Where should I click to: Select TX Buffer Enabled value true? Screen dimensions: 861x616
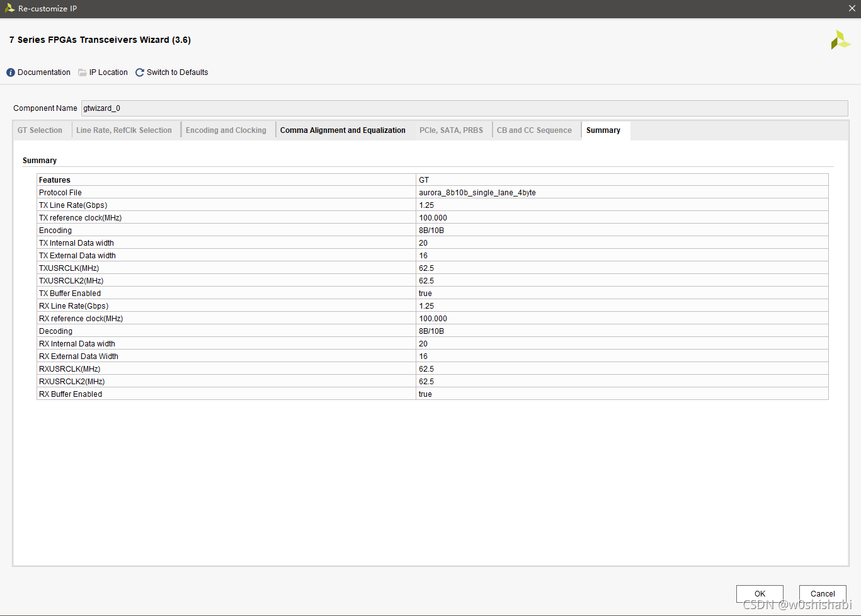(x=425, y=294)
